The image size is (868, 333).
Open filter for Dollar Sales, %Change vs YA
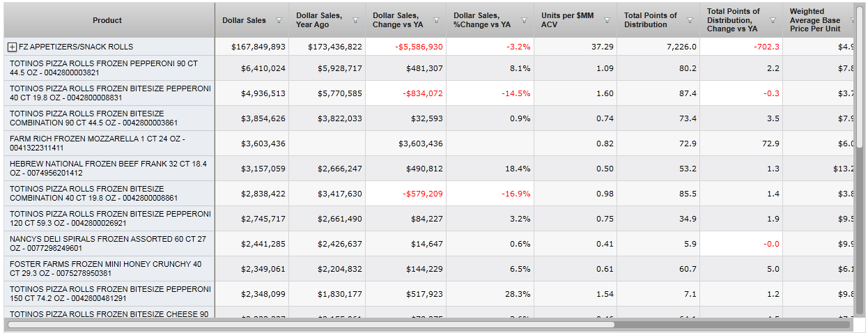(524, 21)
